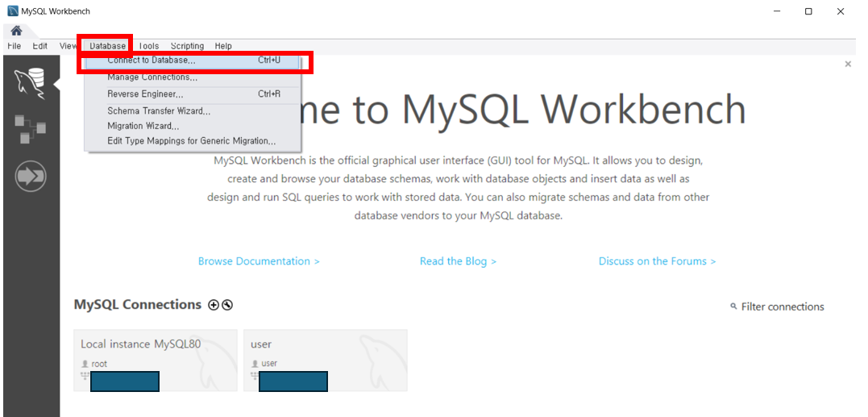Image resolution: width=868 pixels, height=417 pixels.
Task: Choose Migration Wizard menu entry
Action: pos(193,126)
